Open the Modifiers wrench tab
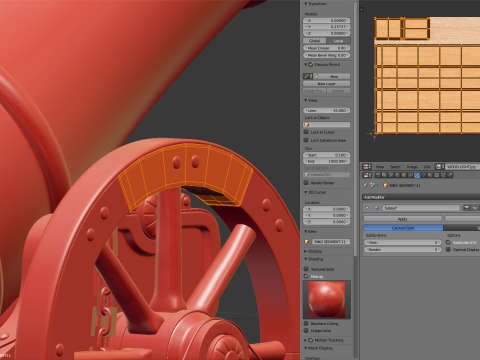 point(417,175)
